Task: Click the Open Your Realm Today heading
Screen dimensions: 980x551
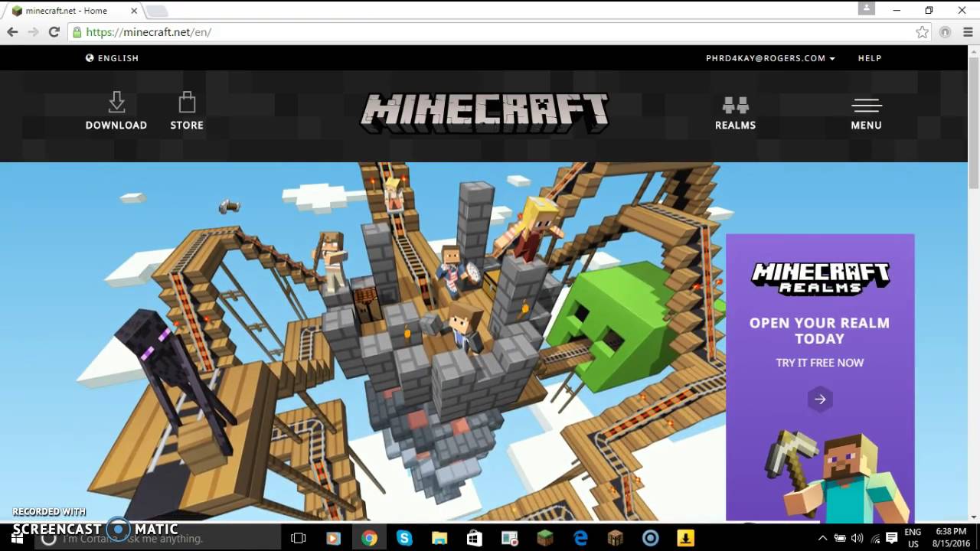Action: click(819, 331)
